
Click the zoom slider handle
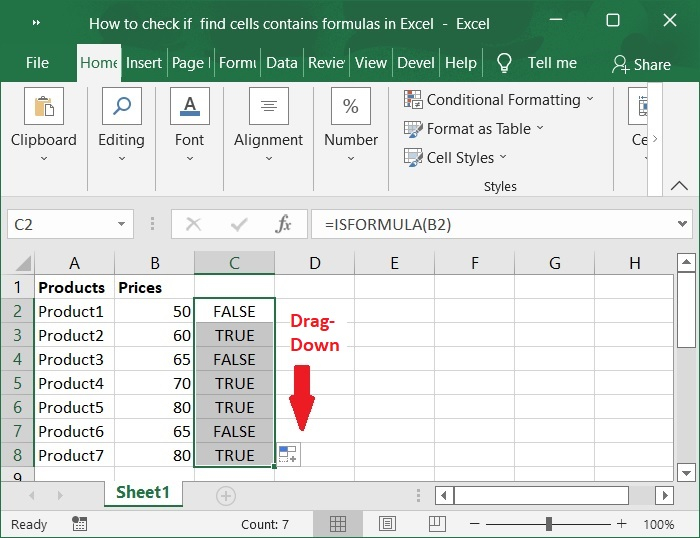coord(549,524)
